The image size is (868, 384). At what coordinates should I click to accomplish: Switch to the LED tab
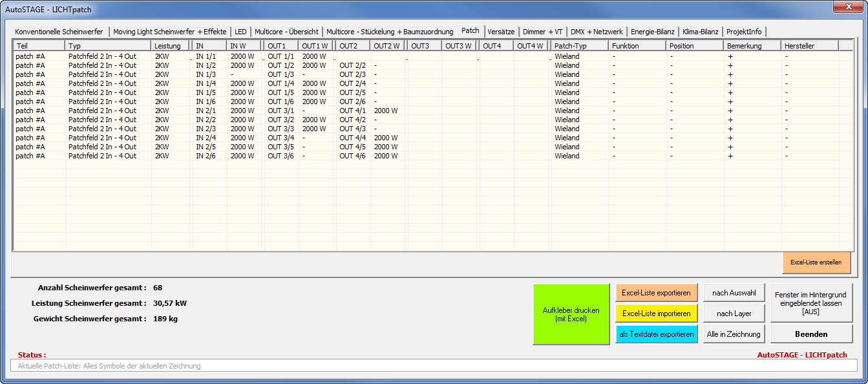click(240, 32)
